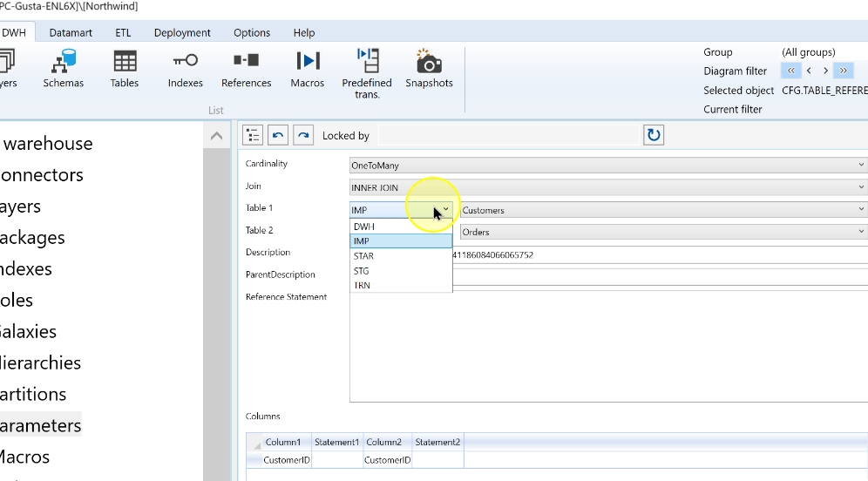Open Partitions in navigation
868x481 pixels.
[x=33, y=395]
